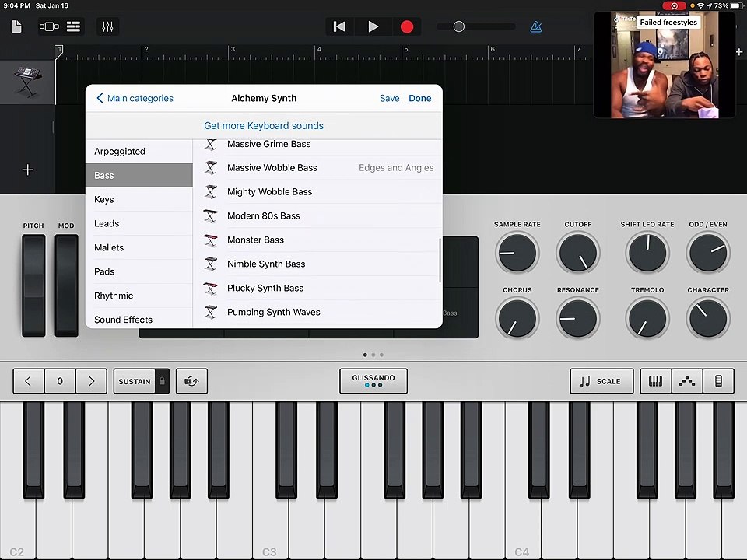The height and width of the screenshot is (560, 747).
Task: Click the Shift LFO Rate knob
Action: (x=647, y=252)
